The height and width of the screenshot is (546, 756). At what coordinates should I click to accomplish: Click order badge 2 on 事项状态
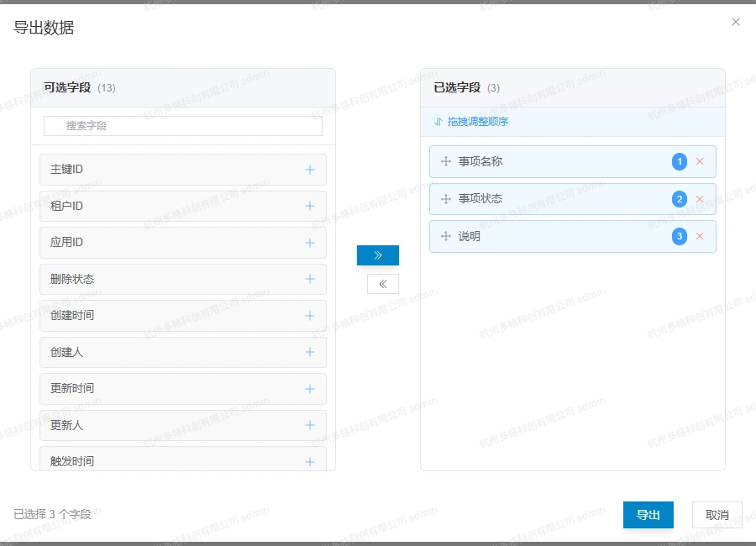[x=680, y=199]
